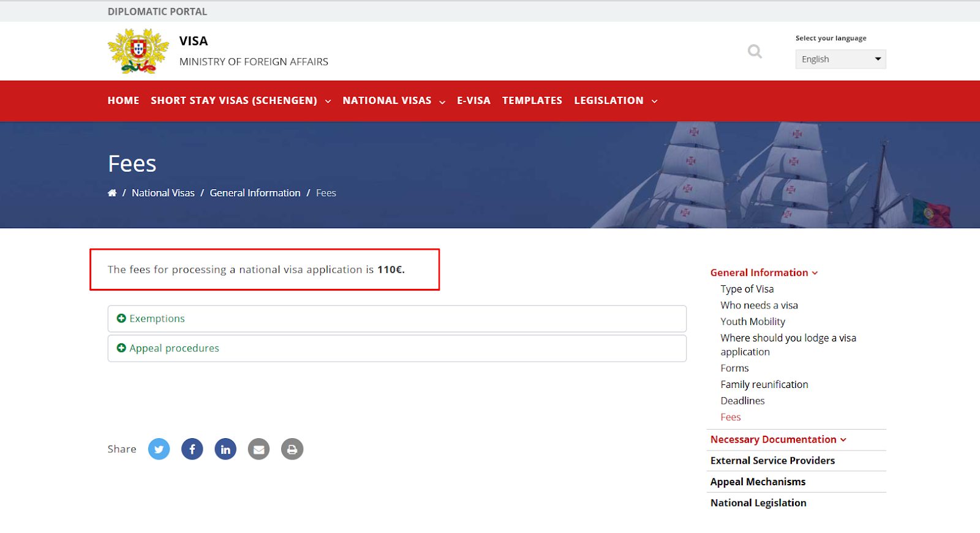The height and width of the screenshot is (533, 980).
Task: Click the home icon in breadcrumb
Action: pyautogui.click(x=112, y=193)
